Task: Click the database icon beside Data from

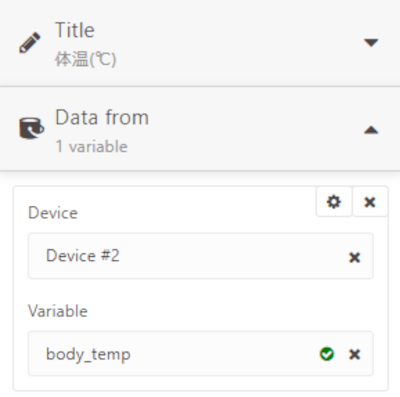Action: click(31, 128)
